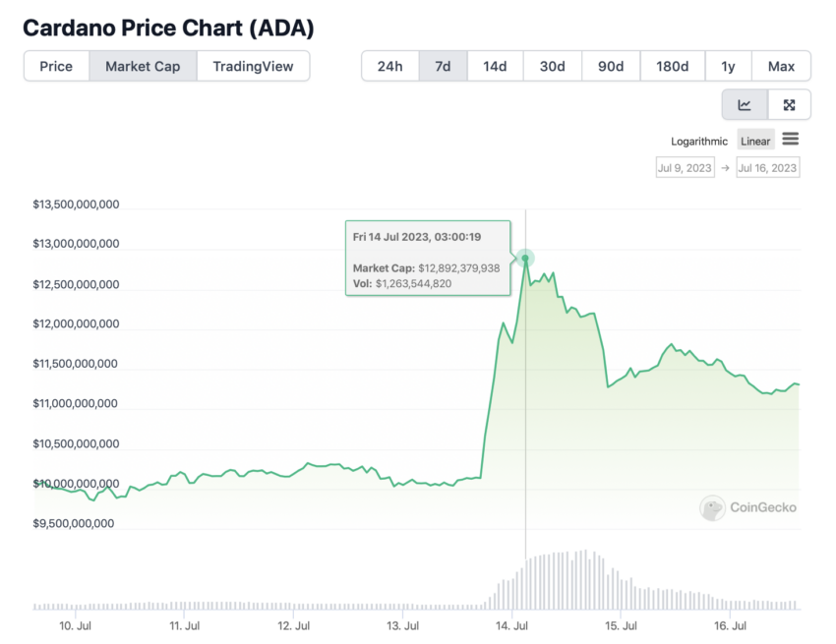Click the highlighted 14 Jul data point

[x=525, y=258]
